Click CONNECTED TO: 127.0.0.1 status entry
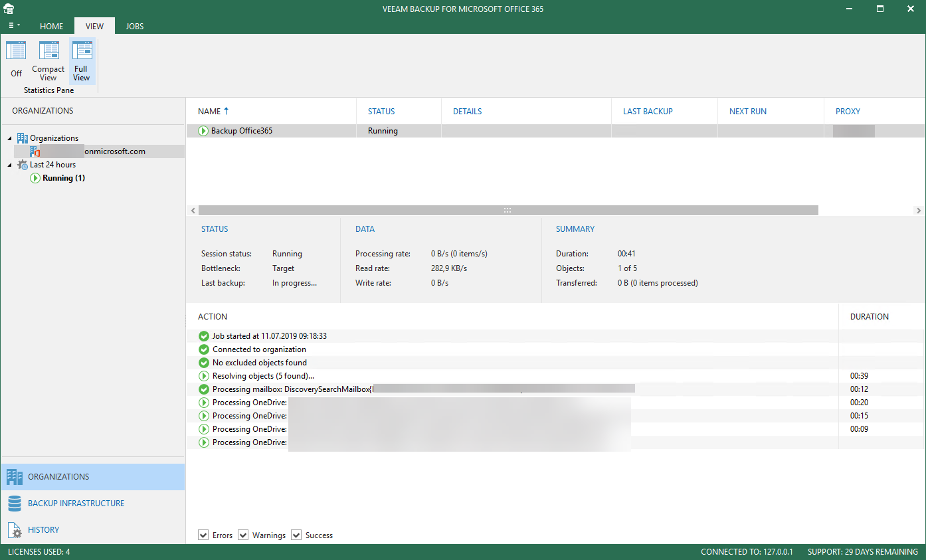This screenshot has height=560, width=926. click(x=748, y=552)
